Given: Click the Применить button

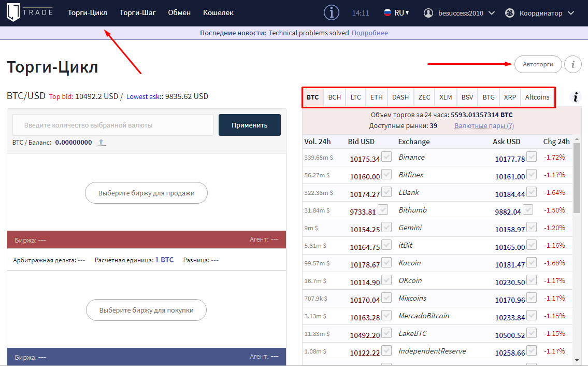Looking at the screenshot, I should 249,125.
